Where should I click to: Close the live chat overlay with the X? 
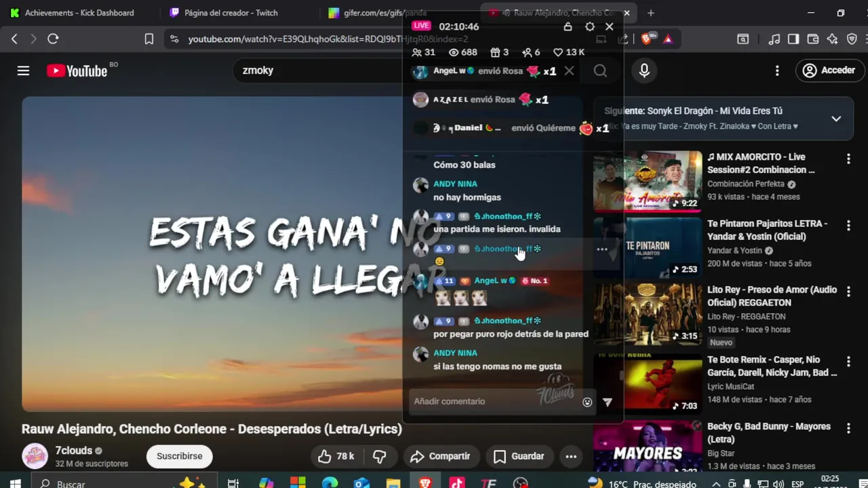(x=609, y=26)
